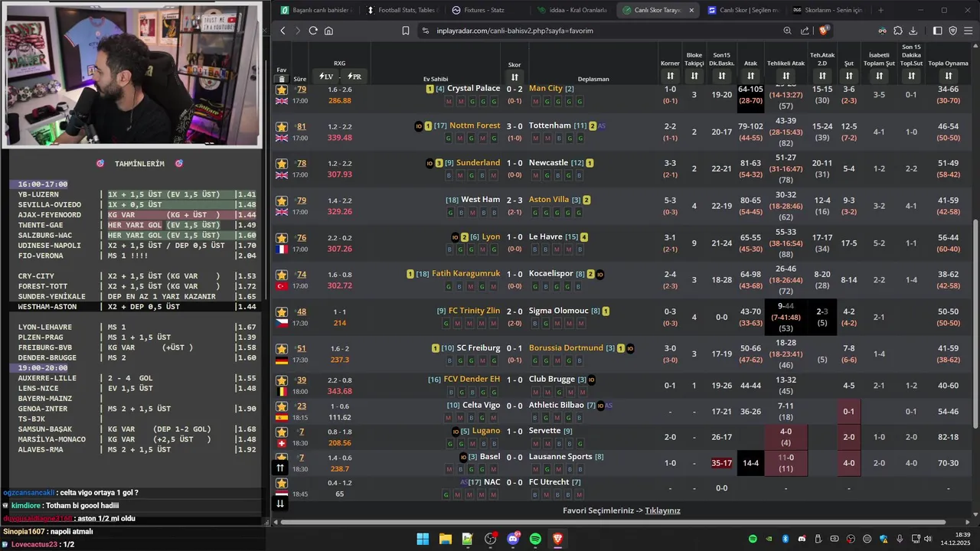Unfavorite the Nottm Forest vs Tottenham match star
The width and height of the screenshot is (980, 551).
pos(282,127)
